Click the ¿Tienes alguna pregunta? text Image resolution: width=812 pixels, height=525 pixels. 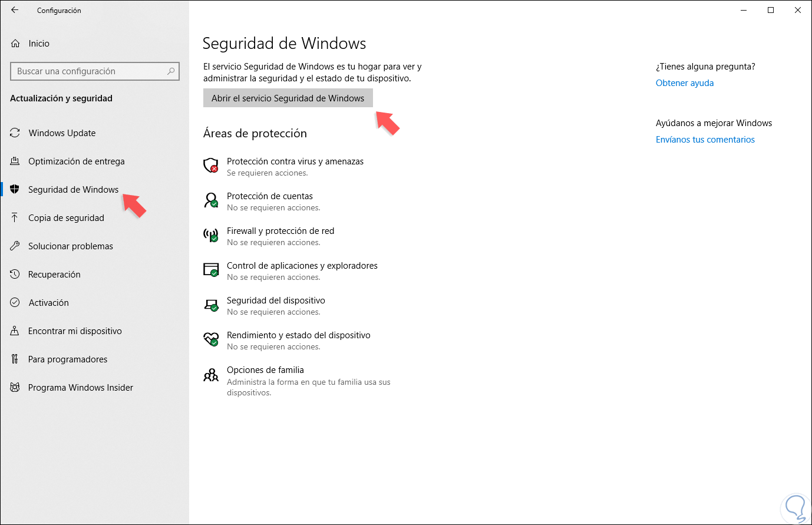[705, 67]
